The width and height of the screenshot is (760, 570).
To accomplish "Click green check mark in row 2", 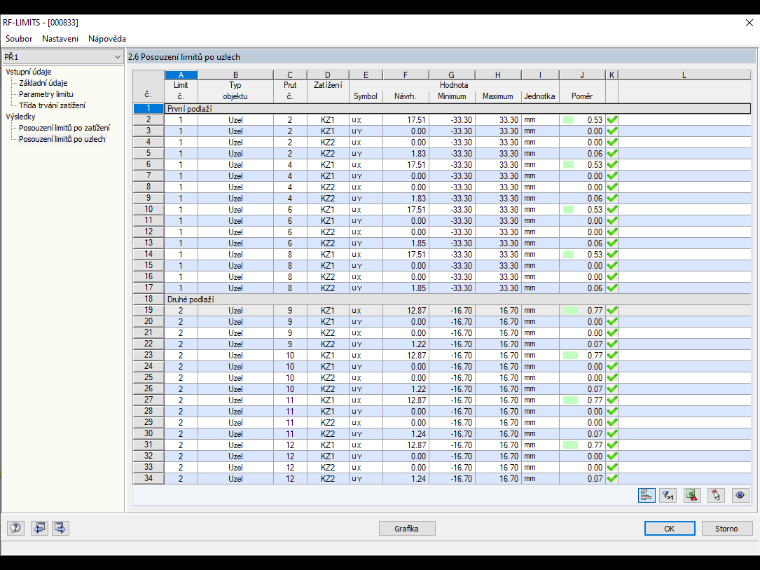I will point(612,120).
